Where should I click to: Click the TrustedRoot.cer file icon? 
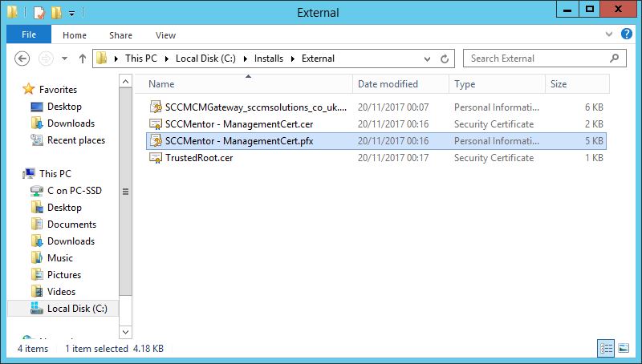point(156,158)
